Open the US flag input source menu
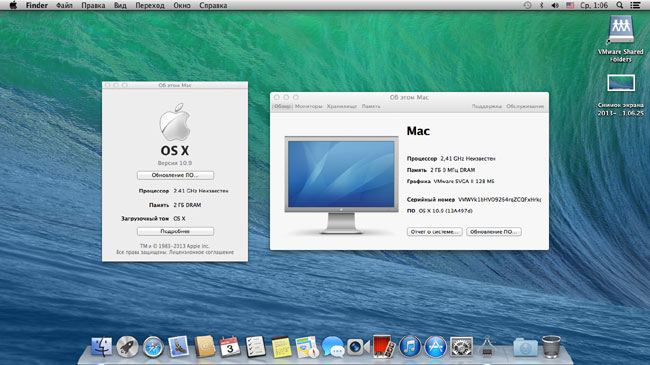Image resolution: width=650 pixels, height=365 pixels. pyautogui.click(x=570, y=5)
